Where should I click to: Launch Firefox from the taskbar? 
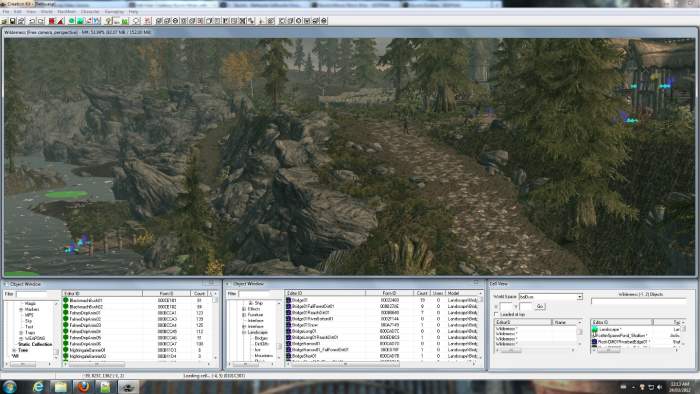tap(83, 386)
